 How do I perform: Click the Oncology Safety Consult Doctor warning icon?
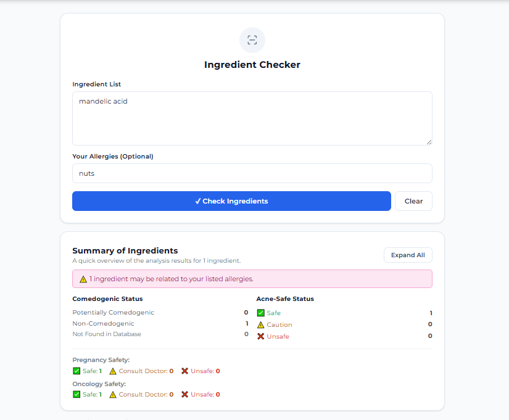point(113,395)
